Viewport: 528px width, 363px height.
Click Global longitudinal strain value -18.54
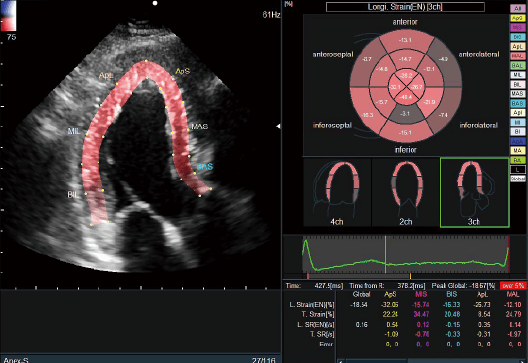[359, 305]
